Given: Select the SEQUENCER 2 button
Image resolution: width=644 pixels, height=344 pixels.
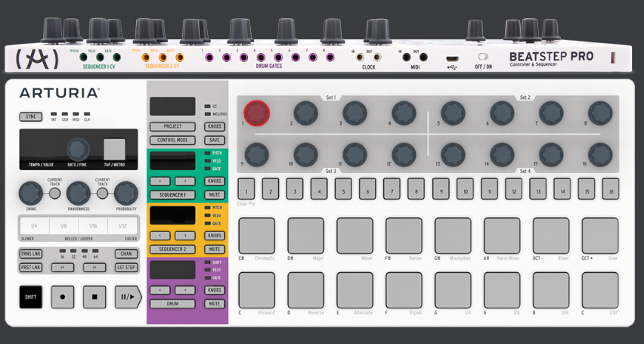Looking at the screenshot, I should pyautogui.click(x=172, y=249).
